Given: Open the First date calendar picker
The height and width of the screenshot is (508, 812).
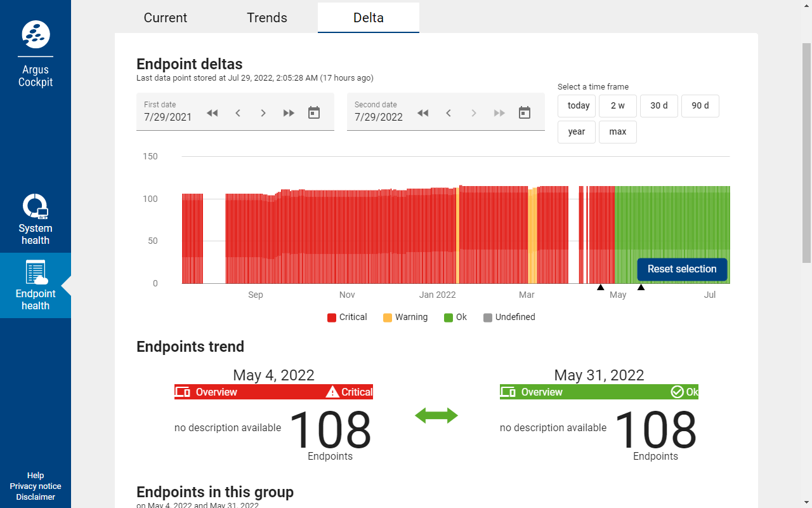Looking at the screenshot, I should click(x=314, y=113).
